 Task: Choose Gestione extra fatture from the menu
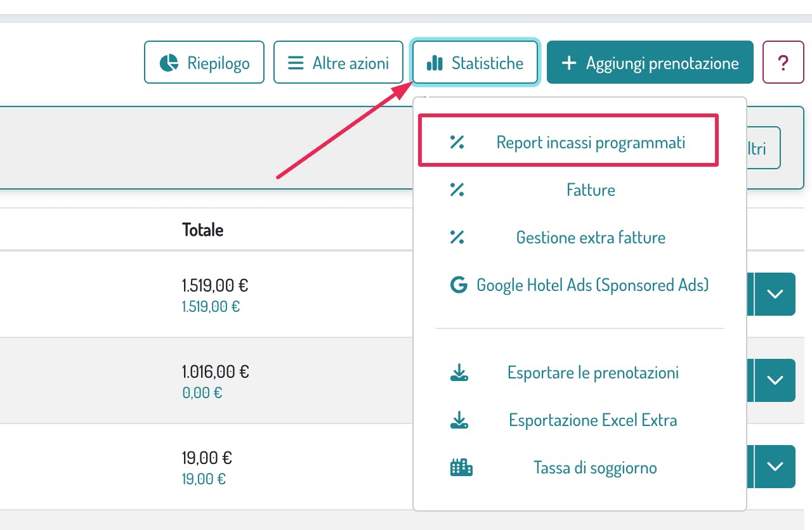(x=591, y=238)
